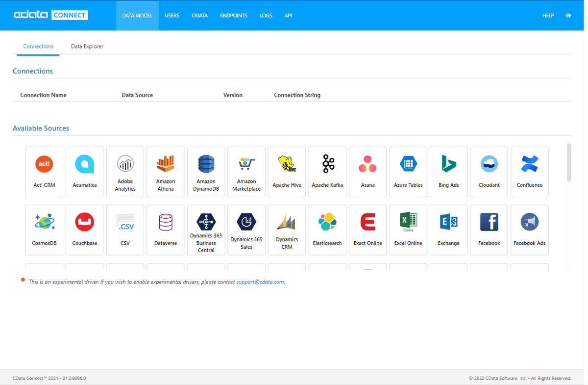
Task: Switch to the Data Explorer tab
Action: click(x=87, y=47)
